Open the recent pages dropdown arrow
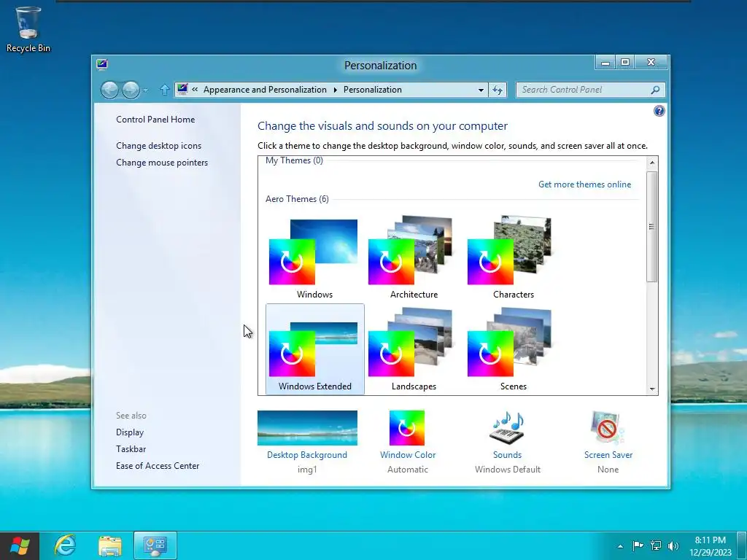This screenshot has height=560, width=747. tap(145, 90)
